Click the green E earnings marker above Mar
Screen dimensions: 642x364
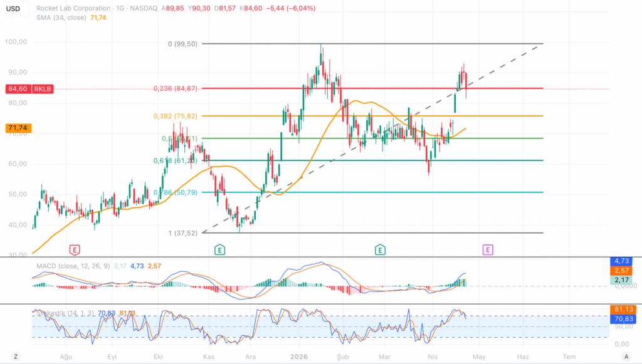380,249
